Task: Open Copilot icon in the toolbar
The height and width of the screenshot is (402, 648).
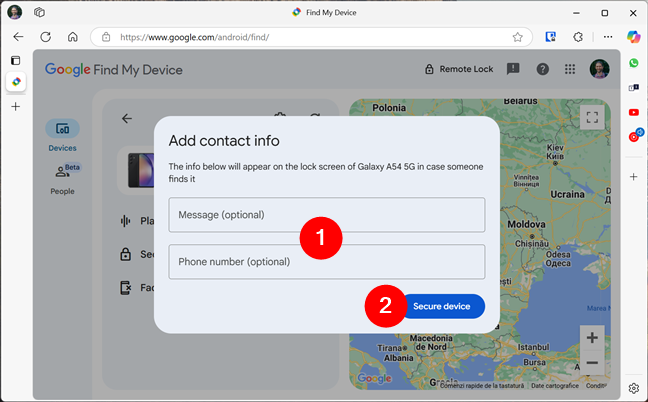Action: click(x=633, y=37)
